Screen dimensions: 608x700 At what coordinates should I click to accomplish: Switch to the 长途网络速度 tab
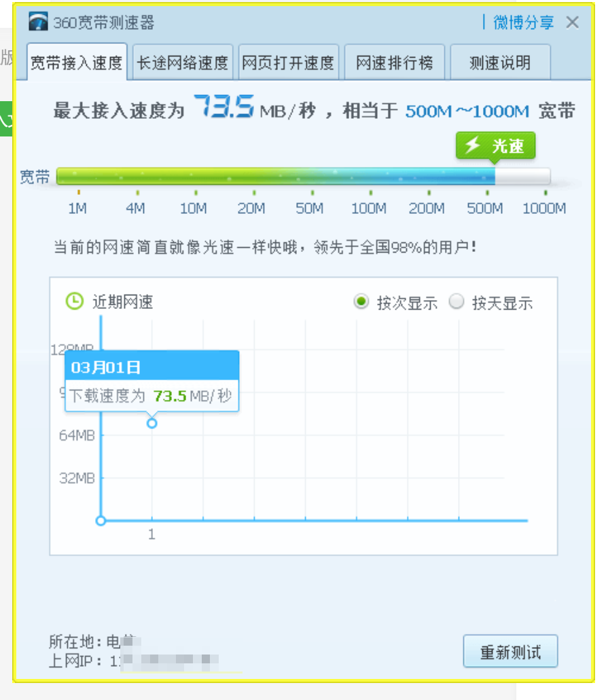183,62
